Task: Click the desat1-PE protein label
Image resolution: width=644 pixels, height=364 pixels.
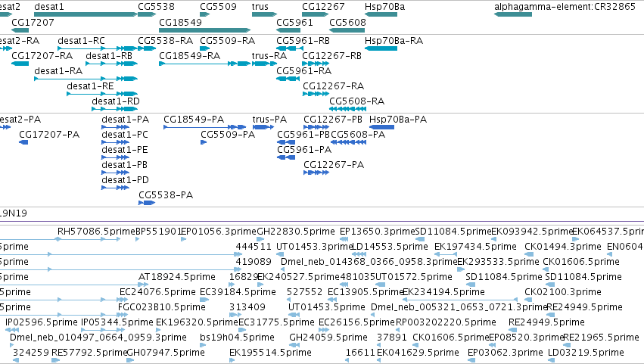Action: [125, 150]
